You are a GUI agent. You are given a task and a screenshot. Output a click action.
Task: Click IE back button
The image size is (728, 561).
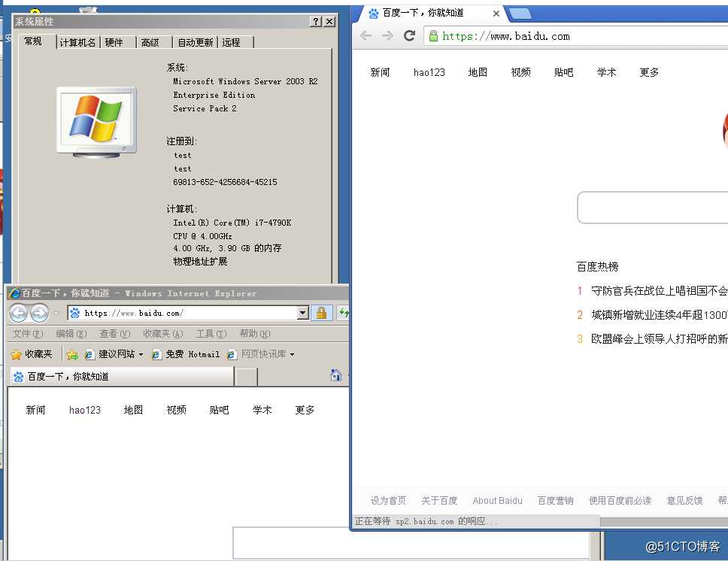point(19,313)
